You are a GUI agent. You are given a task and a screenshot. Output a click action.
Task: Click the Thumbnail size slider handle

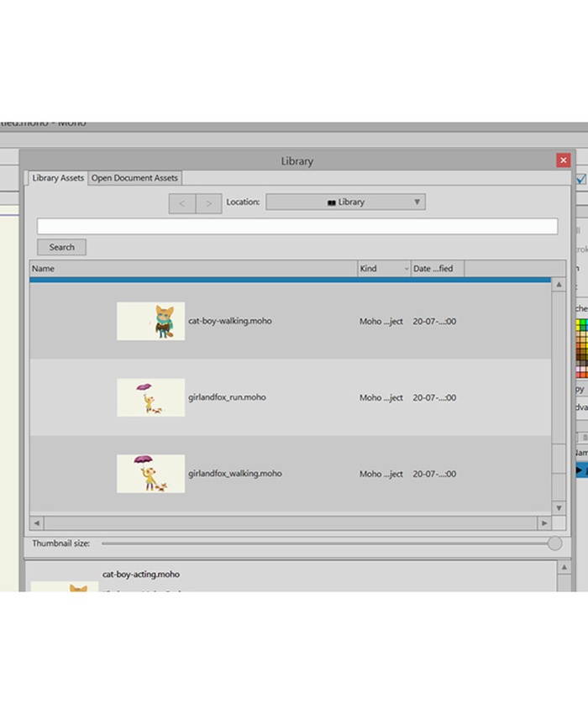click(x=554, y=543)
